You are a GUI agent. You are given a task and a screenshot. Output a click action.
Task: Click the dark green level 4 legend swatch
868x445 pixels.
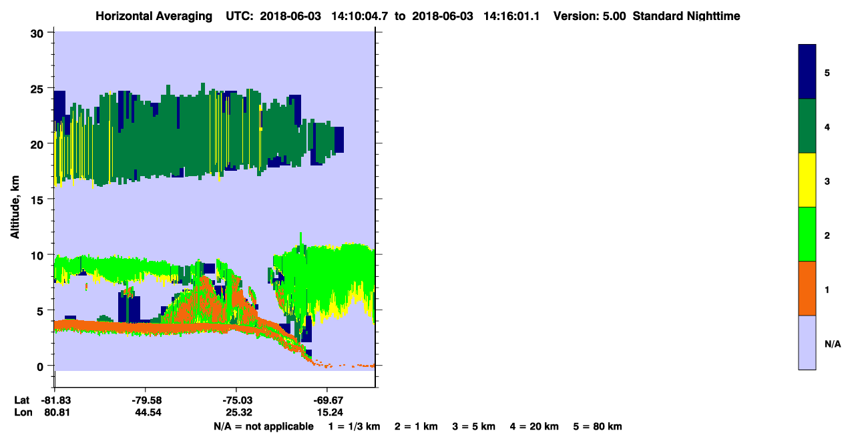pos(807,126)
